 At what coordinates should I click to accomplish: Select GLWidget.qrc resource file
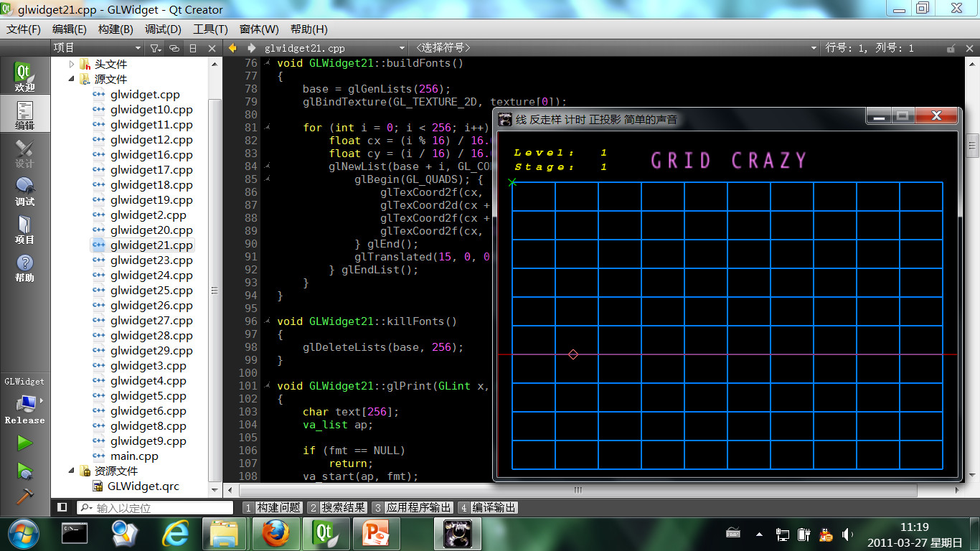(143, 486)
